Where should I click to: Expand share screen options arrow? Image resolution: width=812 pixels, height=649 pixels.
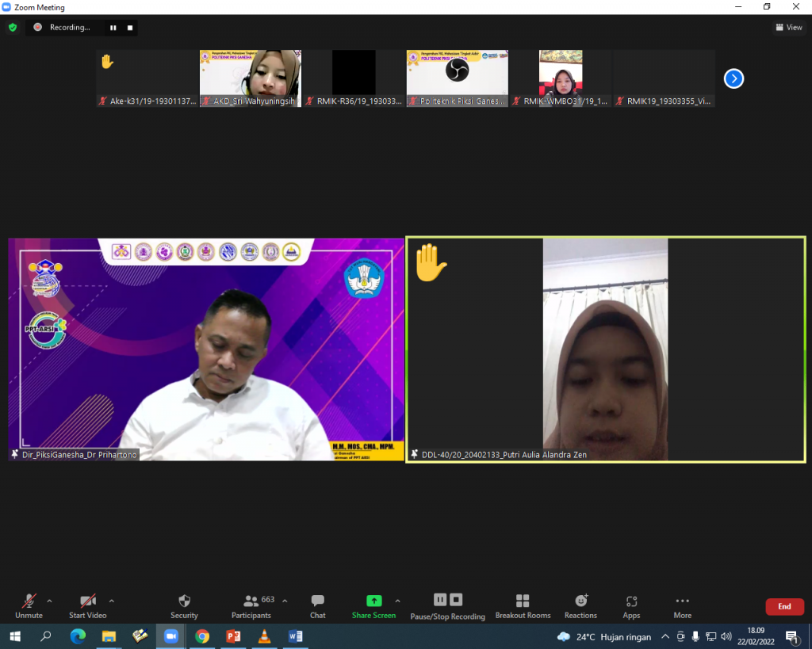pos(398,601)
